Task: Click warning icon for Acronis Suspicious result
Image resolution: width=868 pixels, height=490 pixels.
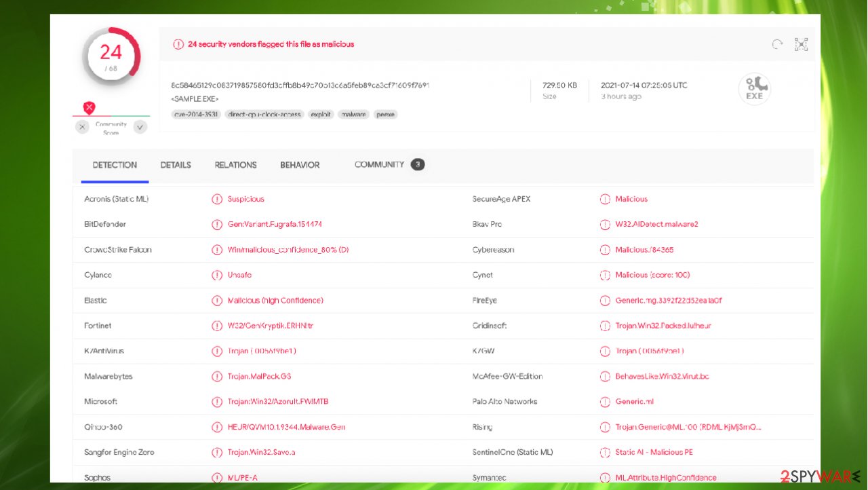Action: (x=216, y=200)
